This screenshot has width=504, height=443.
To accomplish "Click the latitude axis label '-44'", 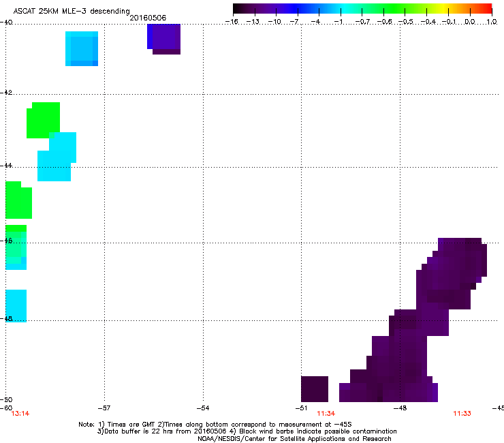I will [6, 166].
